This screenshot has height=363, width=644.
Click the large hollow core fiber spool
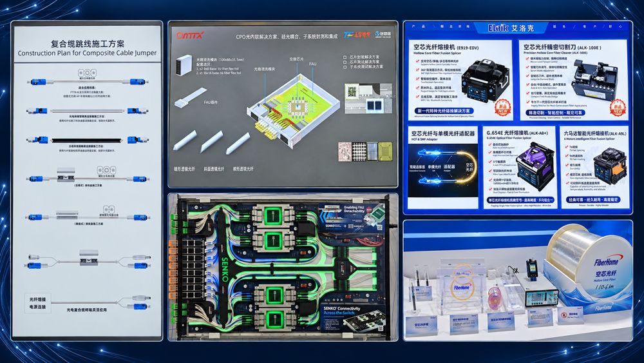pos(589,260)
